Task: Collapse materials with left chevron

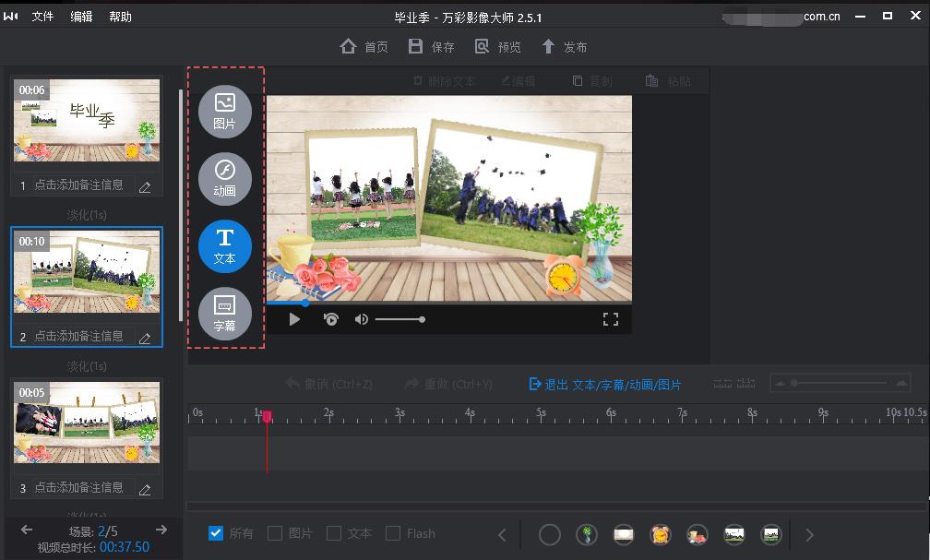Action: point(504,534)
